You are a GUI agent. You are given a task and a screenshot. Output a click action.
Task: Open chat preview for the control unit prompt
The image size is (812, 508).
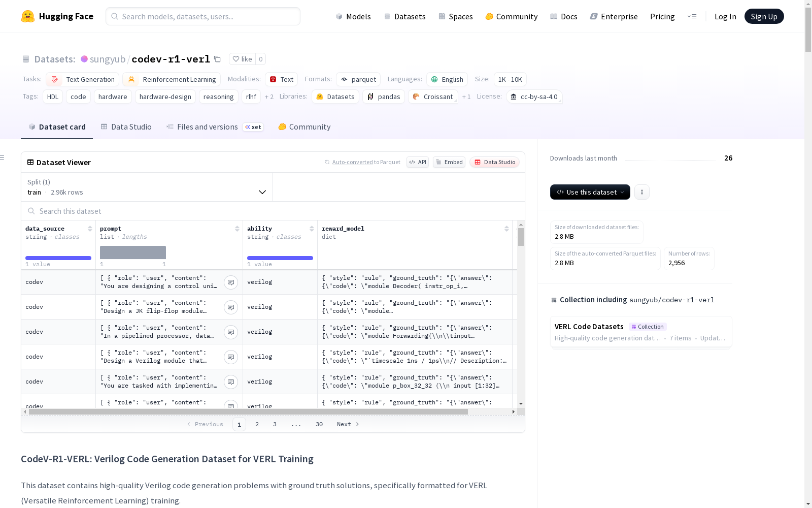point(231,282)
